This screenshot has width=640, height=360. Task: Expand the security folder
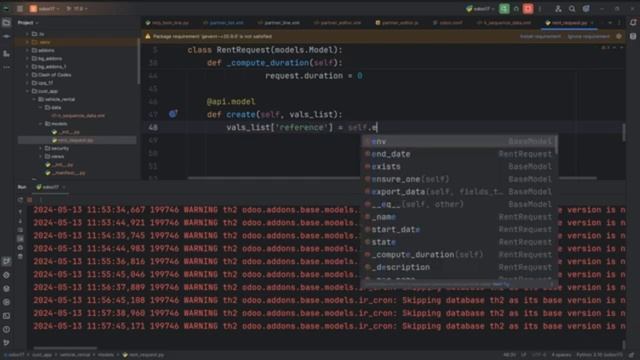[x=40, y=148]
